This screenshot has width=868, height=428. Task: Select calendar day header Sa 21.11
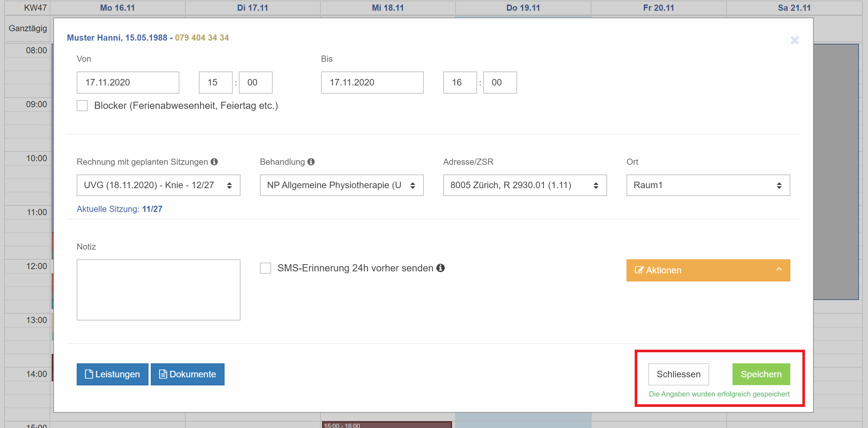click(x=794, y=8)
